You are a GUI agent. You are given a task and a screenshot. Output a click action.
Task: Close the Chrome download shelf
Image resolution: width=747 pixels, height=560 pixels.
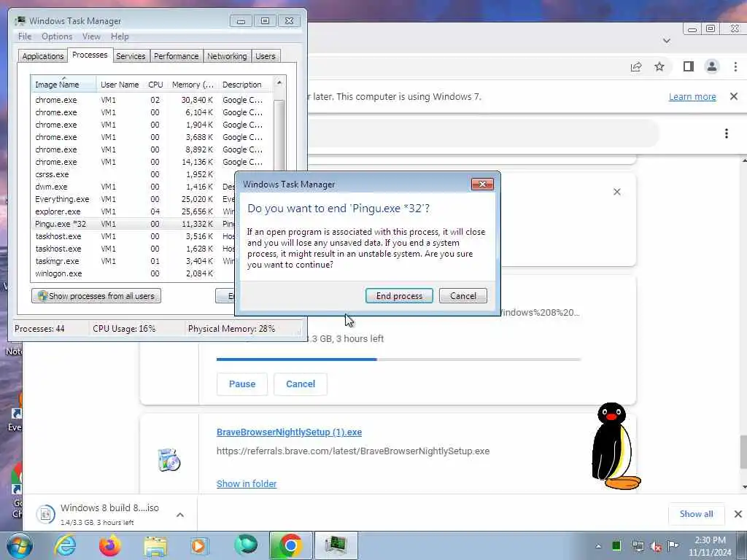[x=738, y=514]
